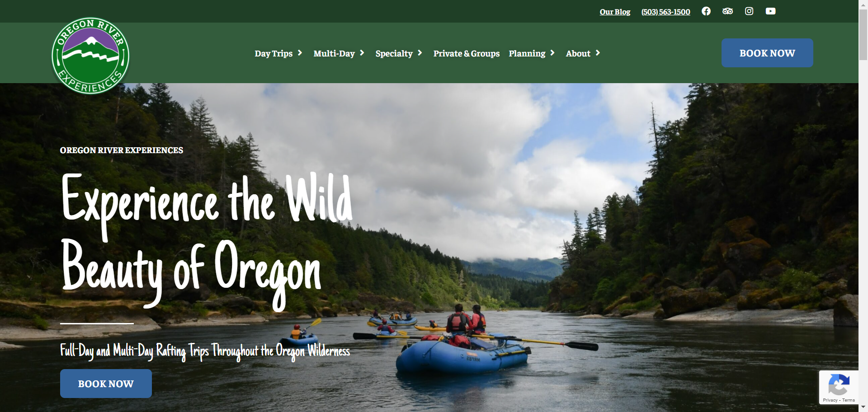
Task: Click the reCAPTCHA badge icon
Action: point(839,385)
